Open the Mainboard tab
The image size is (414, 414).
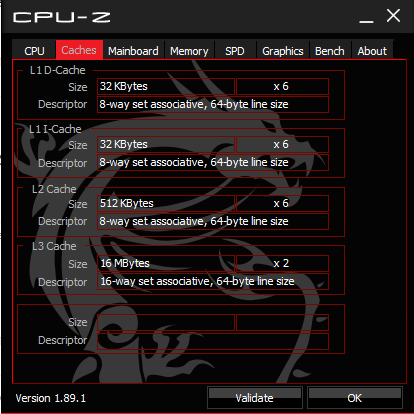point(133,51)
